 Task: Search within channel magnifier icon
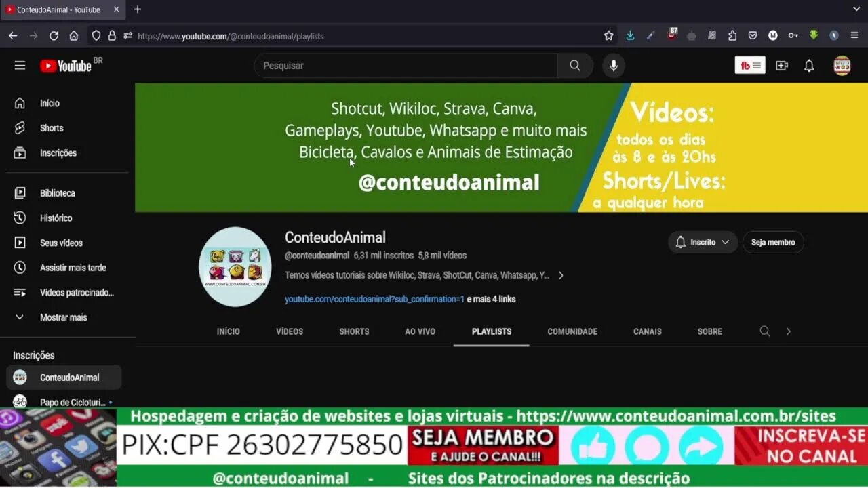[x=765, y=331]
